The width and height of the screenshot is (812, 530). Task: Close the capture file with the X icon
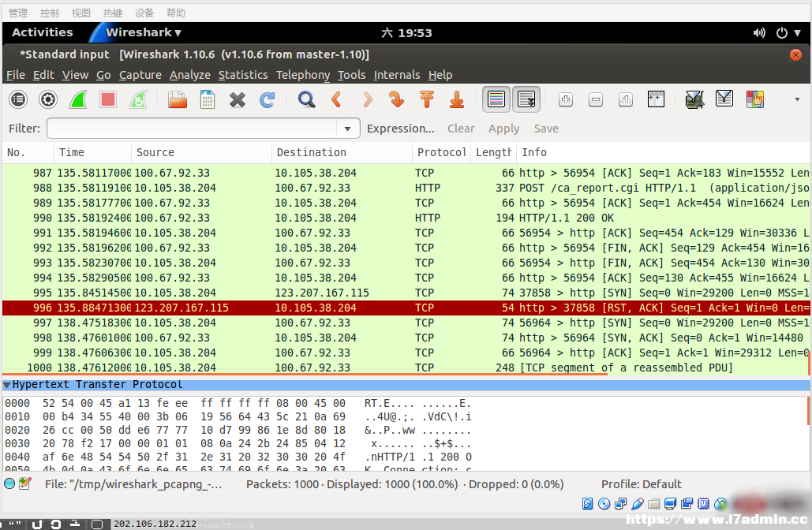click(238, 99)
